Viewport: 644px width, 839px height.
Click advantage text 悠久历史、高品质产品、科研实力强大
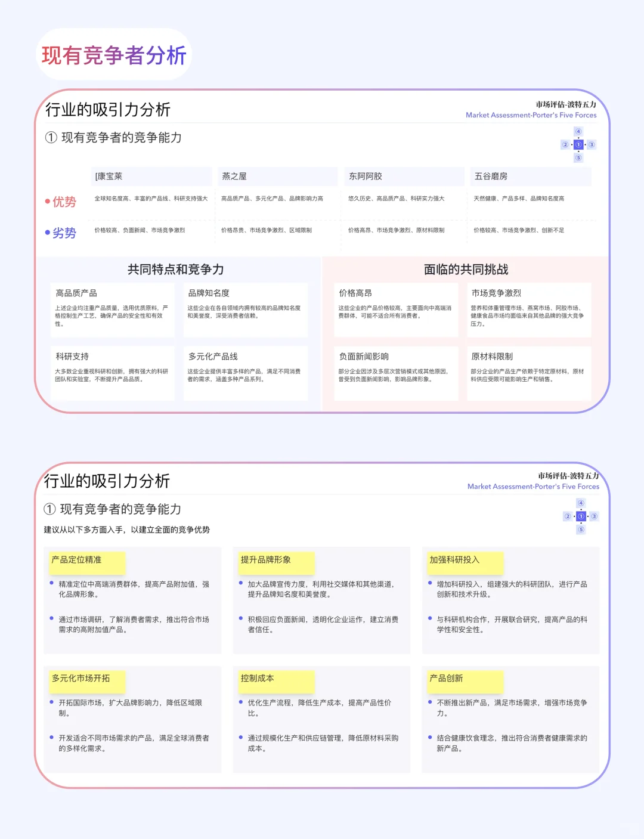[x=397, y=199]
